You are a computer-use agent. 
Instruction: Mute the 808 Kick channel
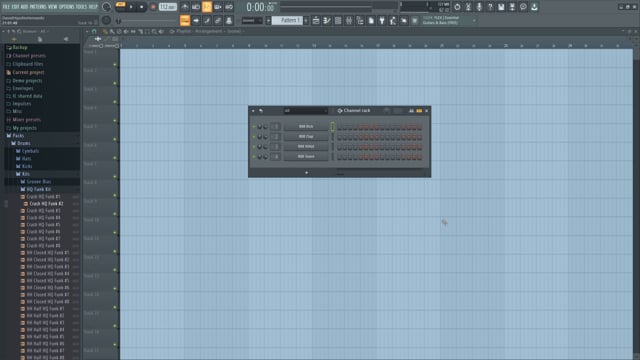[x=254, y=127]
